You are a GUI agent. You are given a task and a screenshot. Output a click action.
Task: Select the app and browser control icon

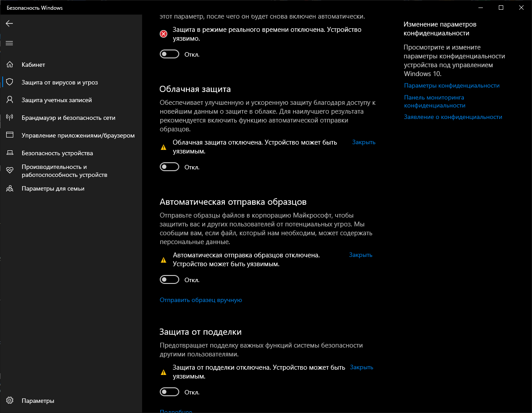pos(10,135)
